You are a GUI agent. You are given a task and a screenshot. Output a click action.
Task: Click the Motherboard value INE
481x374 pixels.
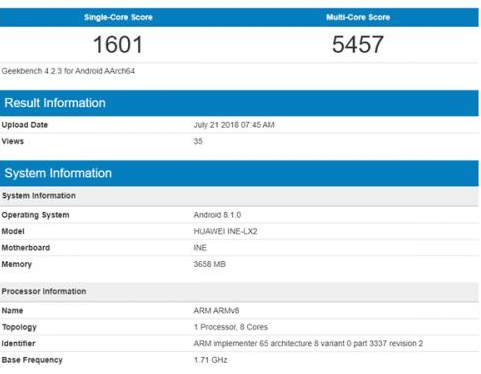coord(200,248)
